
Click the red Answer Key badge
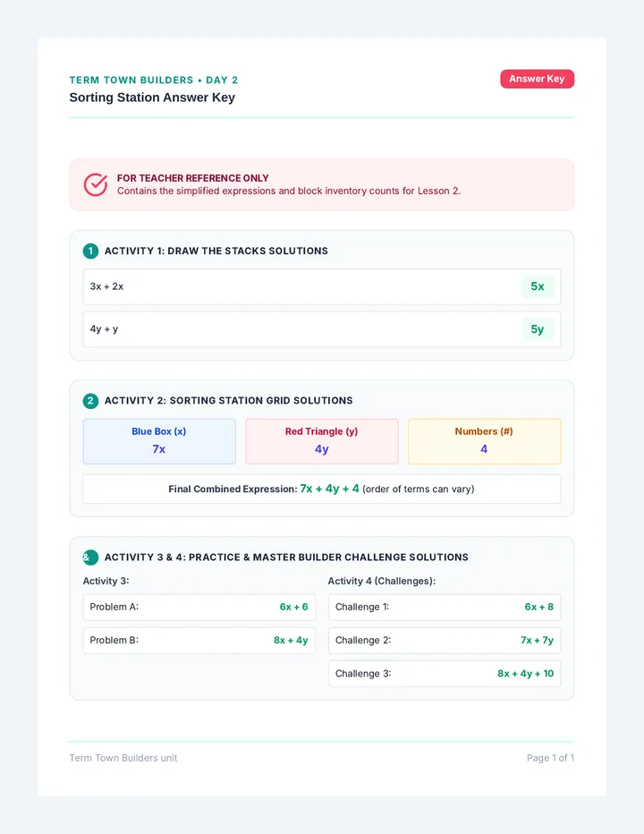click(537, 79)
